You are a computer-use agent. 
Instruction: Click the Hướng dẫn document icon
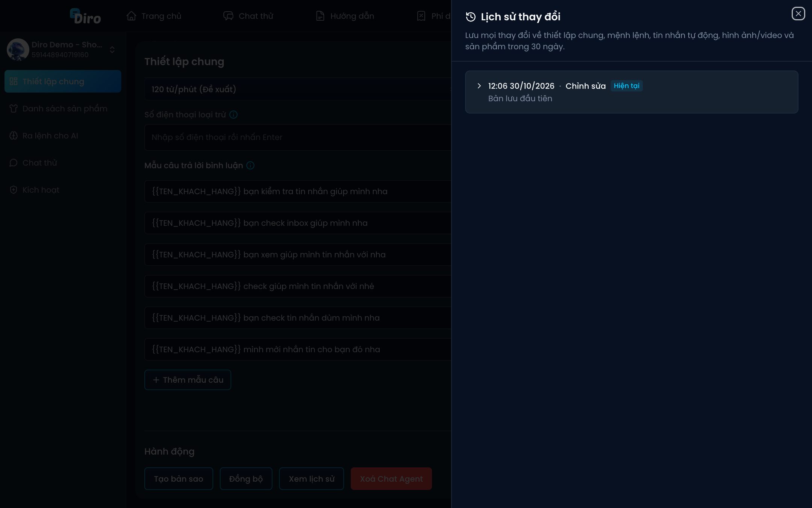(320, 16)
